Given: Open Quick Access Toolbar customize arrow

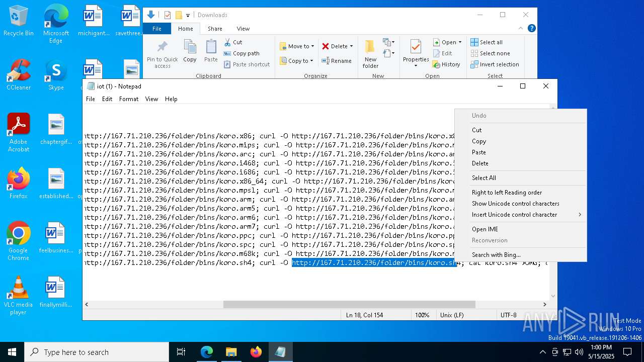Looking at the screenshot, I should pos(188,15).
